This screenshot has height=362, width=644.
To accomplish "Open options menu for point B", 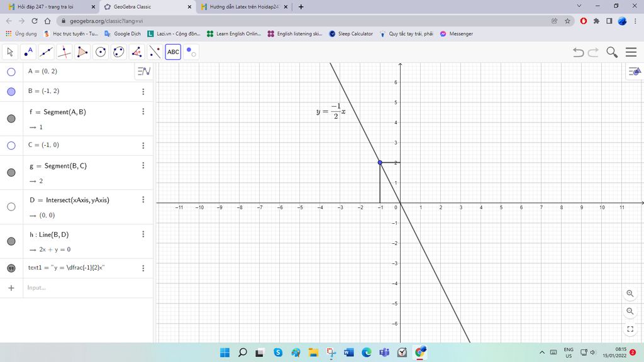I will [143, 92].
